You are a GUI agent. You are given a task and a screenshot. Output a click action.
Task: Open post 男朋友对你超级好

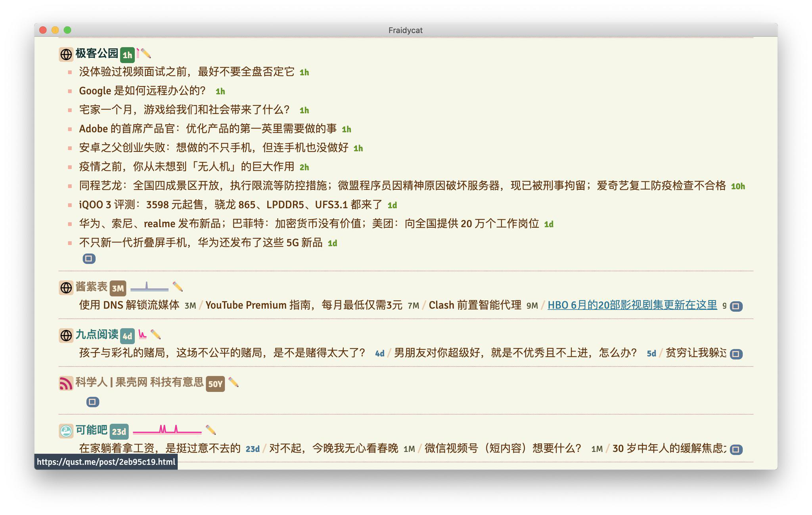pos(515,353)
